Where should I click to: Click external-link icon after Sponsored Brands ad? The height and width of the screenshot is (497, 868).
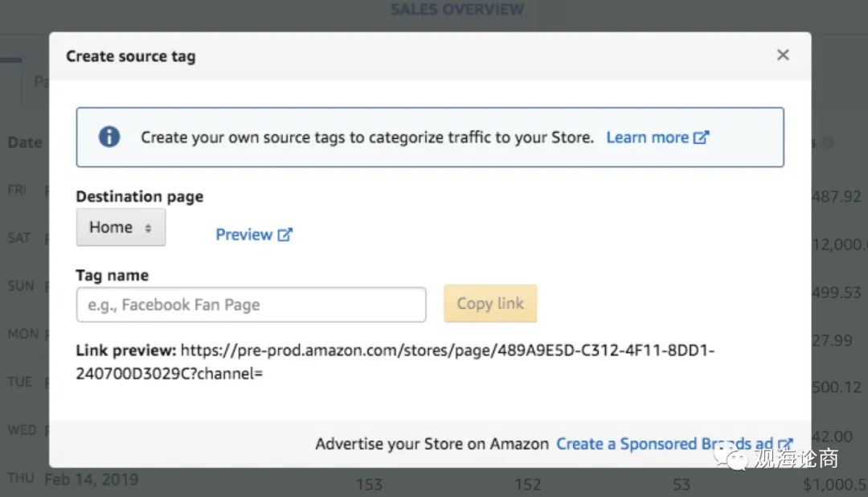coord(785,444)
